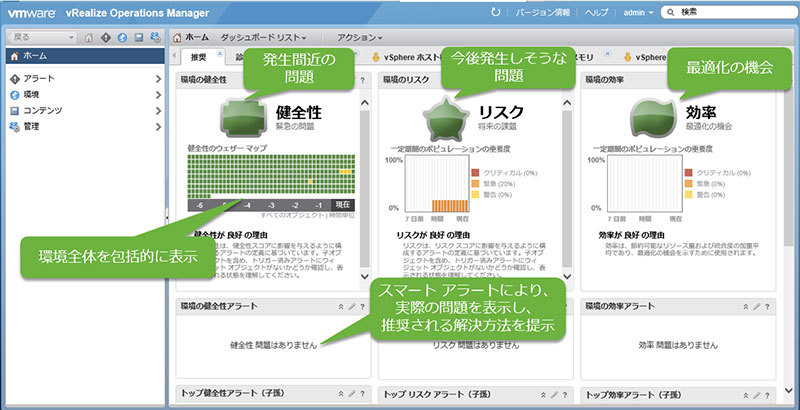Screen dimensions: 800x410
Task: Expand the 環境 sidebar chevron
Action: click(158, 95)
